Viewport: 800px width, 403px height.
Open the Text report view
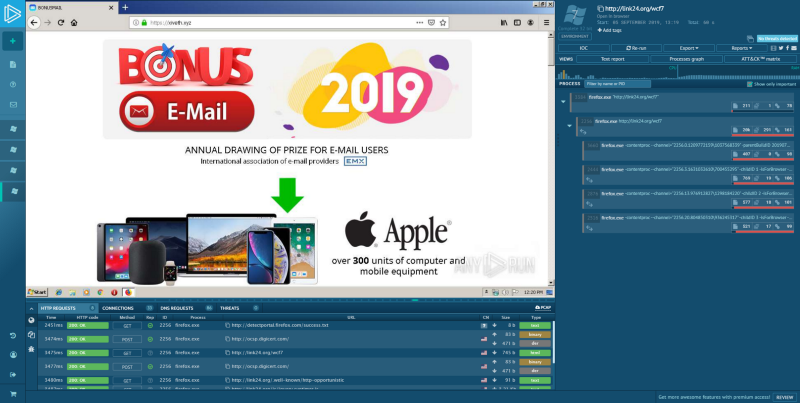click(x=612, y=59)
